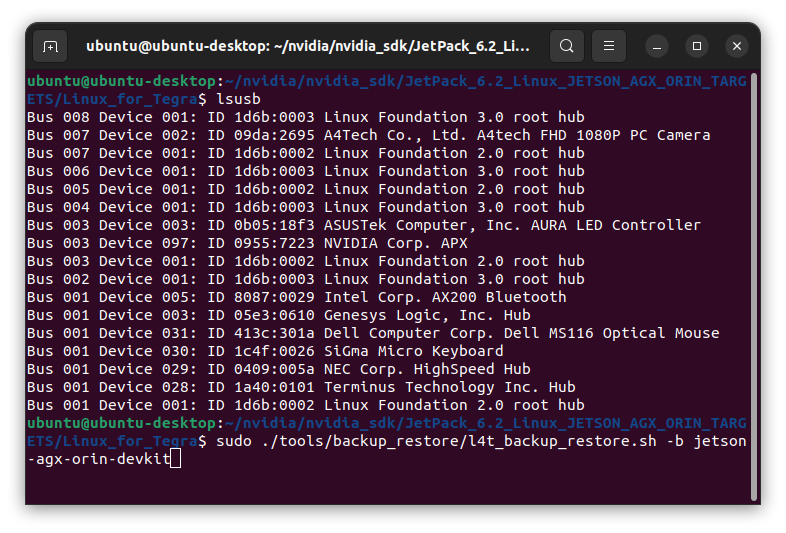This screenshot has height=533, width=786.
Task: Click the terminal vertical scrollbar
Action: (753, 287)
